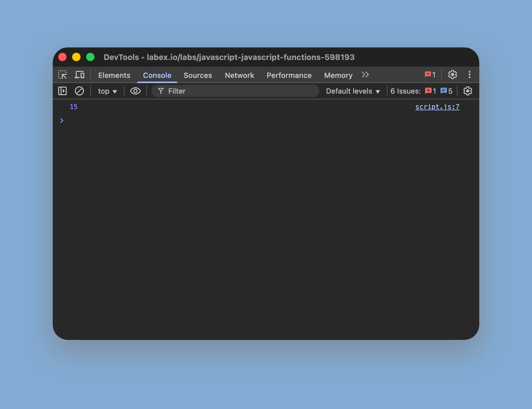Viewport: 532px width, 409px height.
Task: Click inside the Filter input field
Action: 235,91
